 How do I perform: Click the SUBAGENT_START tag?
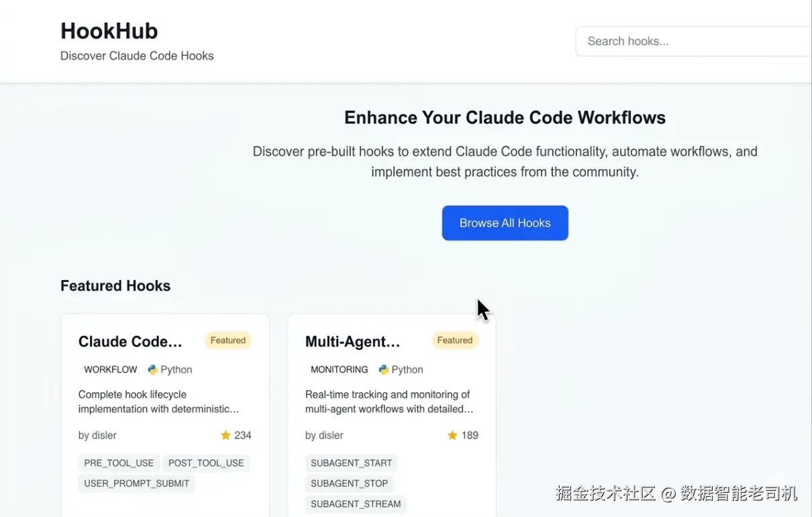(x=352, y=463)
